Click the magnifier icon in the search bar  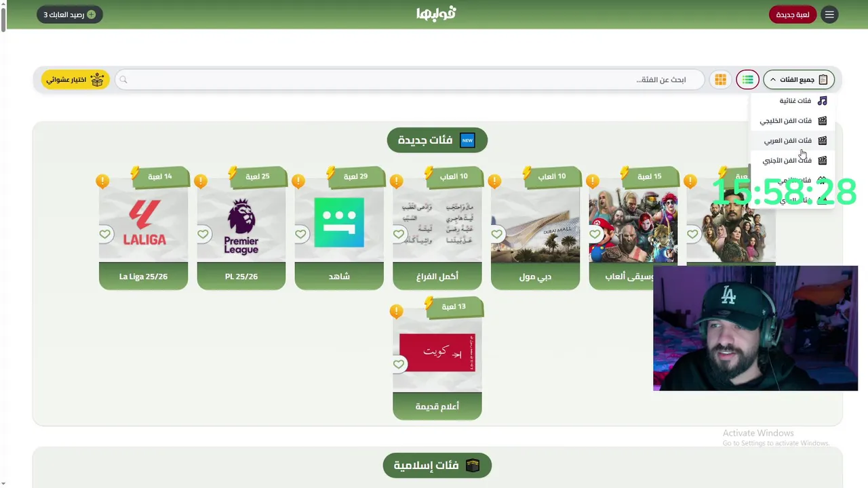[123, 80]
